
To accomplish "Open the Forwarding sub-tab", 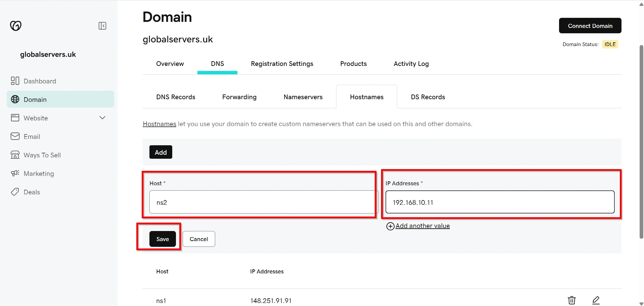I will (239, 97).
